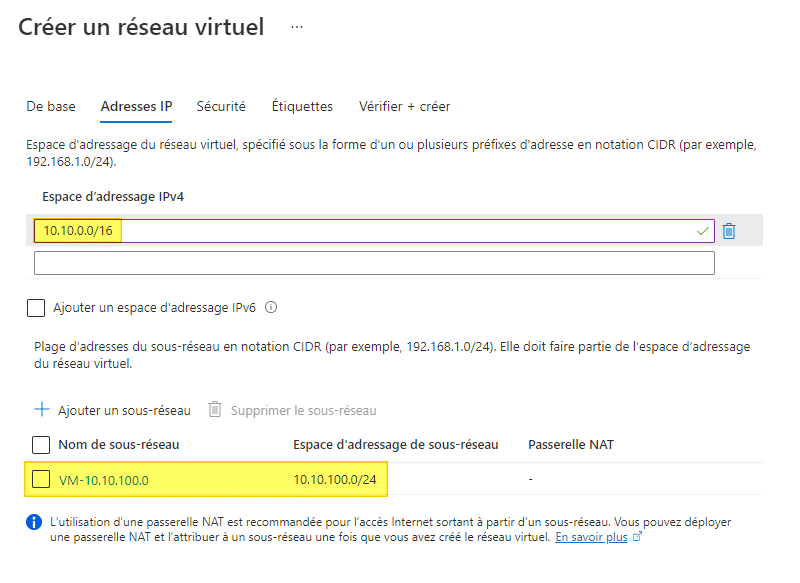Enable Ajouter un espace d'adressage IPv6 checkbox

click(36, 308)
